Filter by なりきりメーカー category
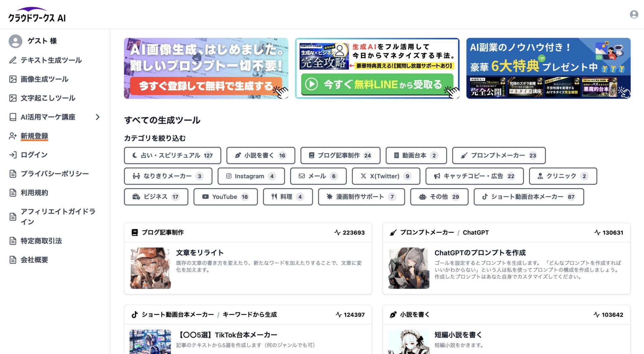 point(168,176)
